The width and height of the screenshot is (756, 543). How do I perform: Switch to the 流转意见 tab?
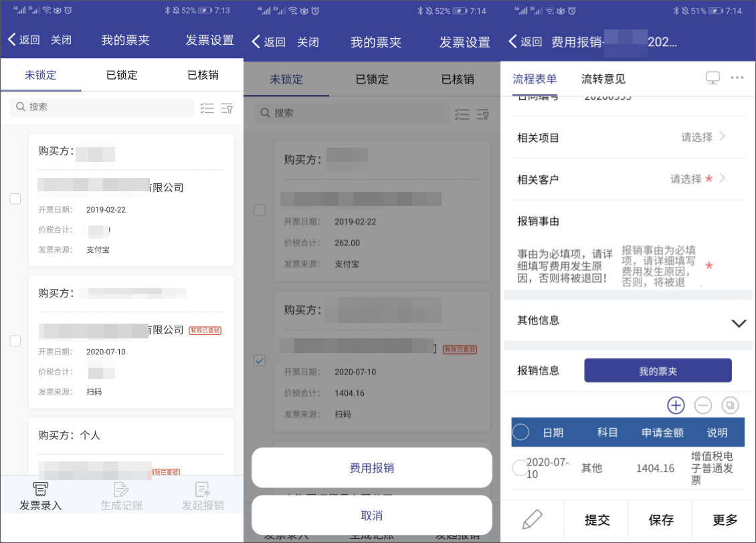[x=603, y=79]
